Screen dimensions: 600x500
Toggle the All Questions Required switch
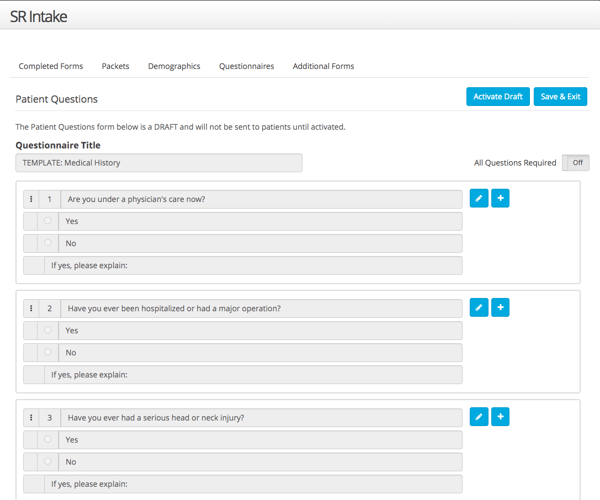coord(575,163)
